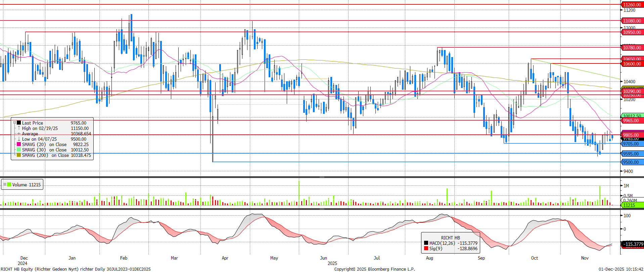The height and width of the screenshot is (272, 644).
Task: Click the olive SMAVG (200) swatch
Action: coord(19,155)
